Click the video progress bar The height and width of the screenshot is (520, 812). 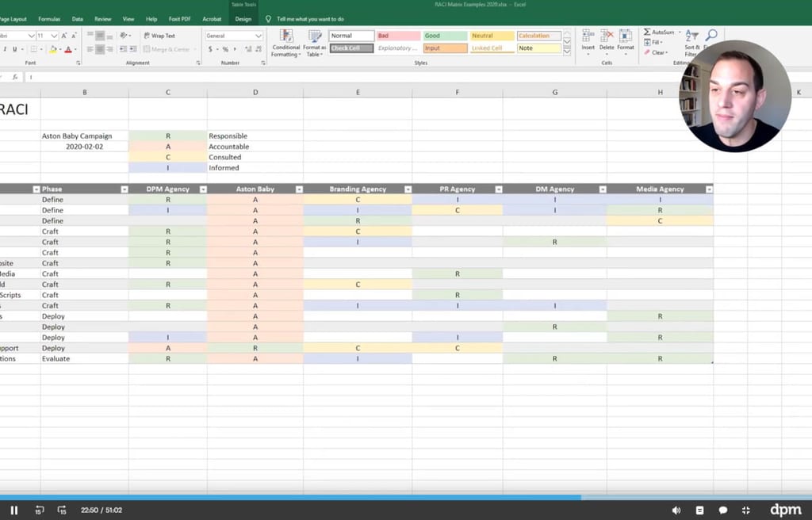point(406,497)
